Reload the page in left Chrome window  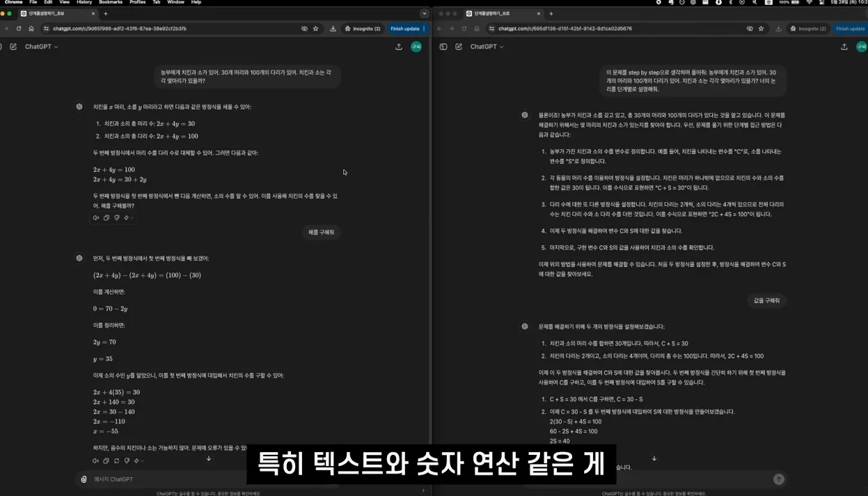point(19,29)
